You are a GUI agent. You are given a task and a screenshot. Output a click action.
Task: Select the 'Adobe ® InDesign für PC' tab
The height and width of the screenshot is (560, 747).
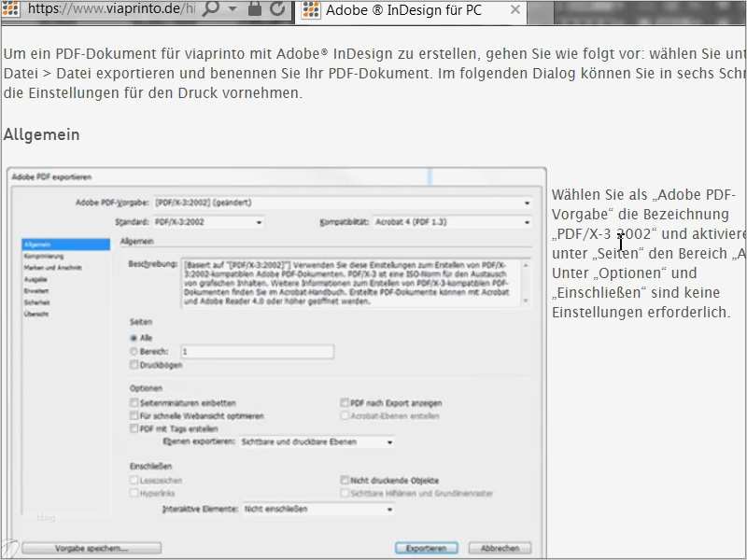411,10
